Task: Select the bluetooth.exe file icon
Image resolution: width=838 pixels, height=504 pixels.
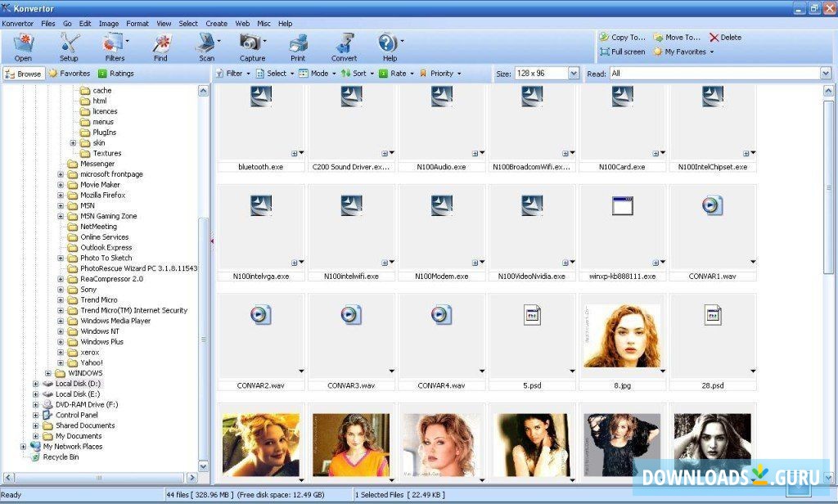Action: 261,97
